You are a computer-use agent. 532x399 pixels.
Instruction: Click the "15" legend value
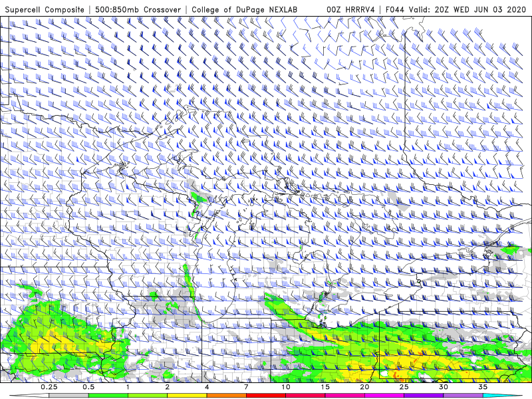pyautogui.click(x=325, y=387)
